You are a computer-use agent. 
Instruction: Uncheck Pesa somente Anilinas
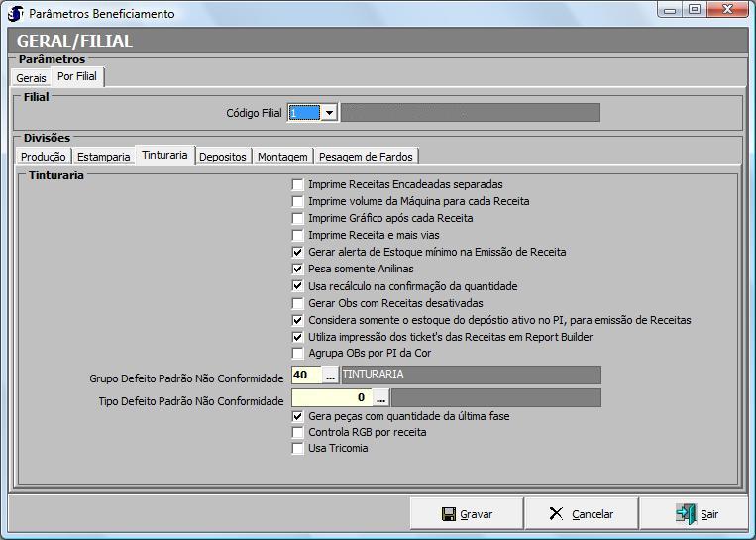298,269
